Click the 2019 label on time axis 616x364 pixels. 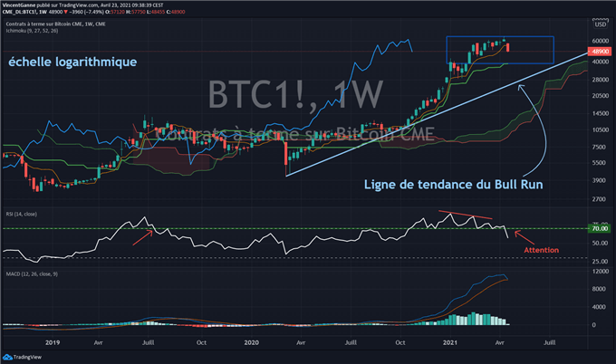(x=53, y=342)
